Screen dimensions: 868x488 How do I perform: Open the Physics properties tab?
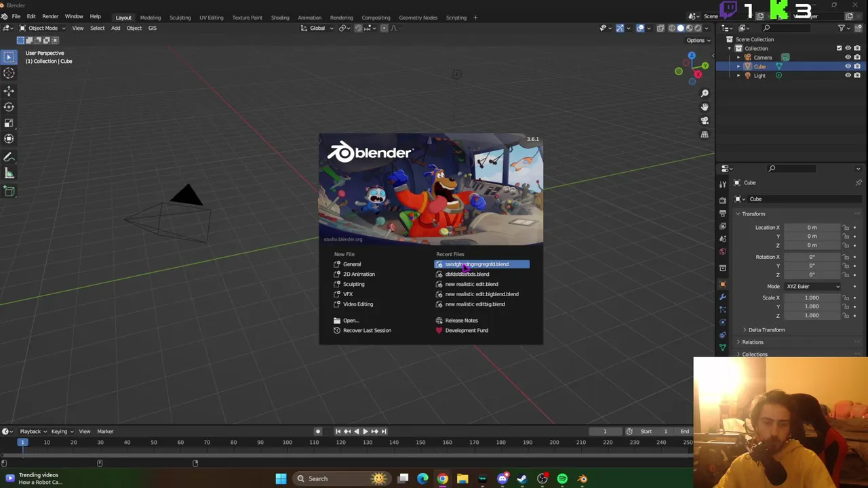click(722, 322)
